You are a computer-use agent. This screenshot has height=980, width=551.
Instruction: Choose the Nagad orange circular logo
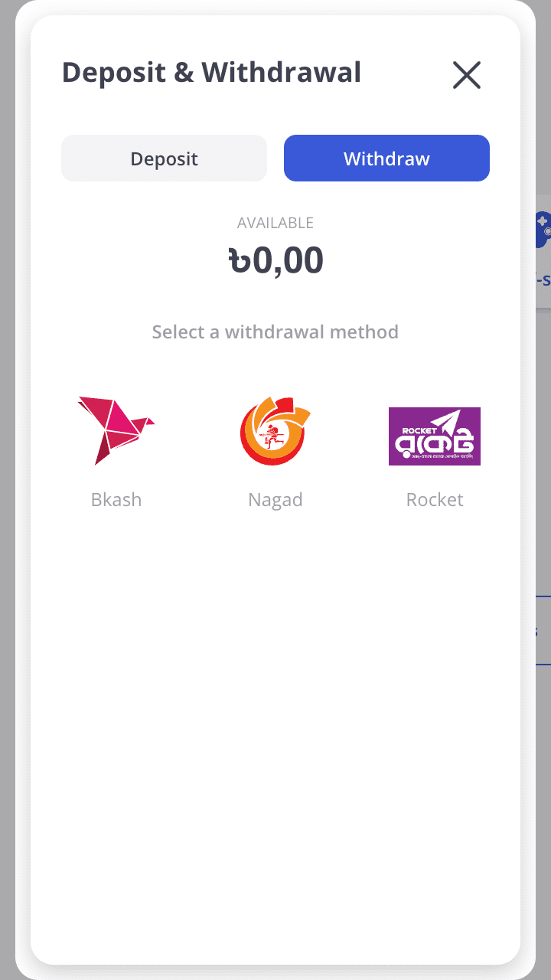point(275,431)
